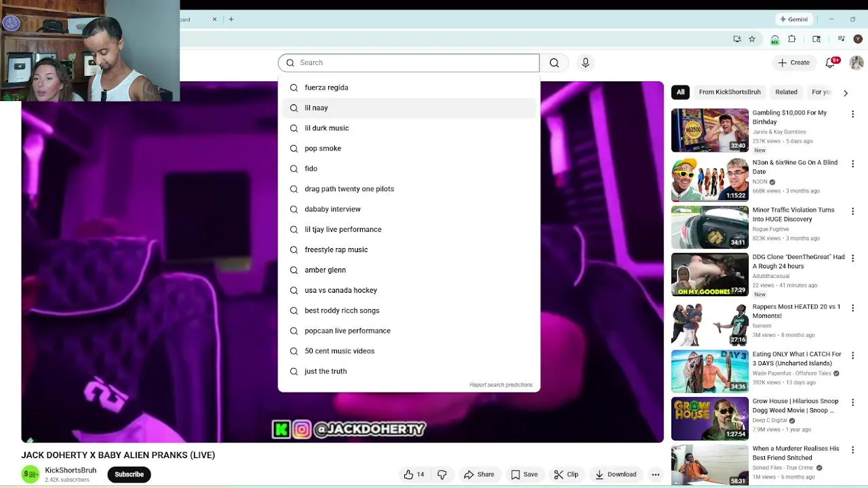Open options menu for DDG Clone video
The height and width of the screenshot is (488, 868).
coord(853,258)
